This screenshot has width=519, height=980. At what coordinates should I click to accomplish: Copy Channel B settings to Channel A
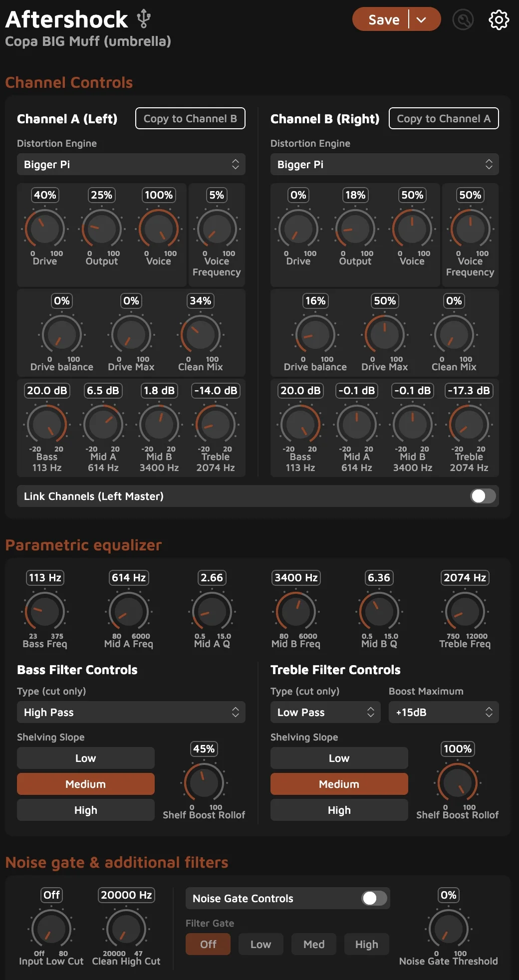click(444, 118)
